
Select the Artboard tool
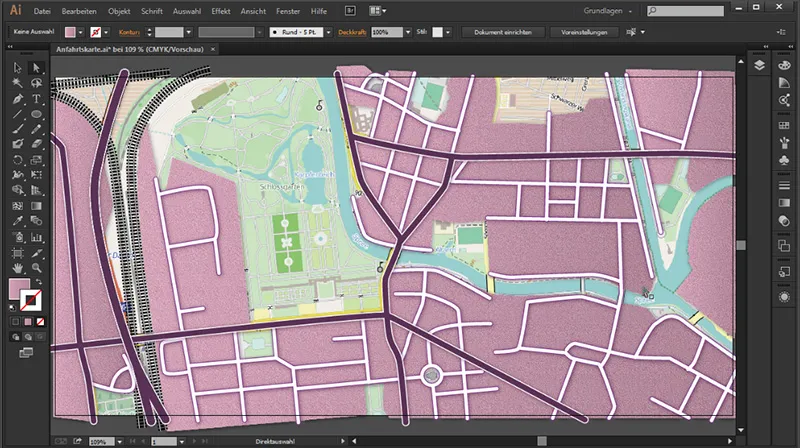click(17, 253)
